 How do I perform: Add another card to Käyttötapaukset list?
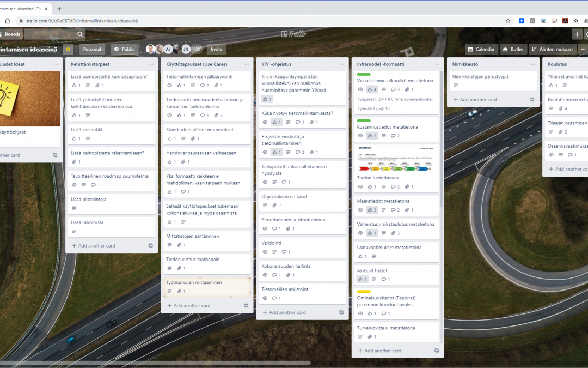coord(189,306)
